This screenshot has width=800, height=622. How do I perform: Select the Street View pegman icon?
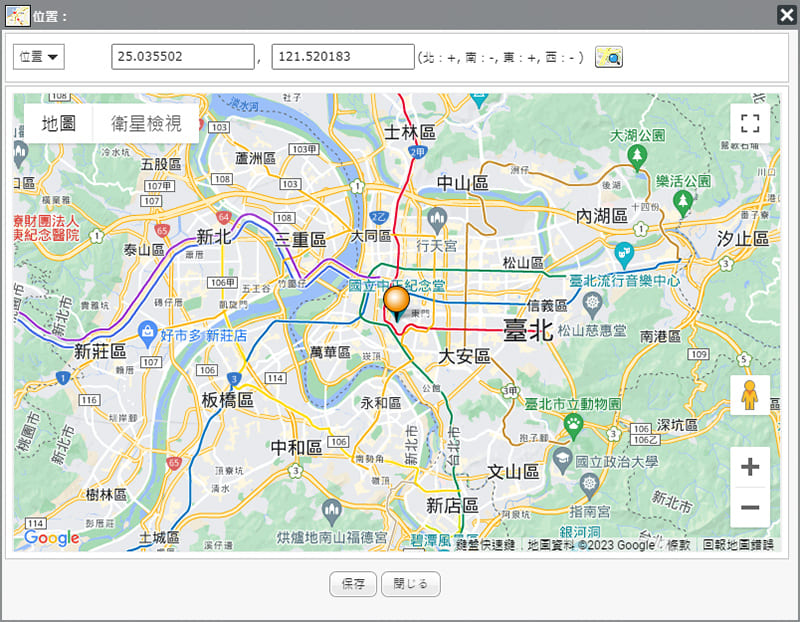click(x=749, y=395)
